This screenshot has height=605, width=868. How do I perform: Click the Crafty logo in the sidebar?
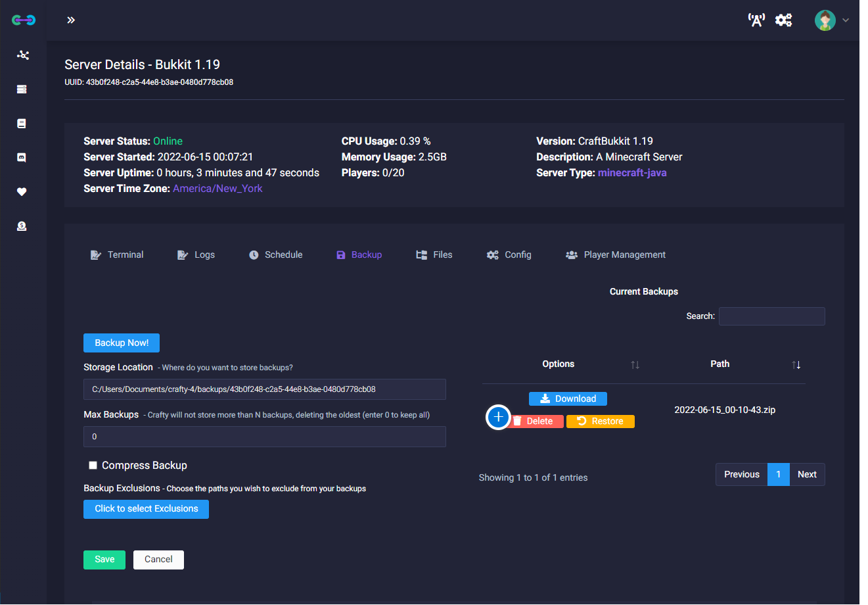click(x=24, y=20)
